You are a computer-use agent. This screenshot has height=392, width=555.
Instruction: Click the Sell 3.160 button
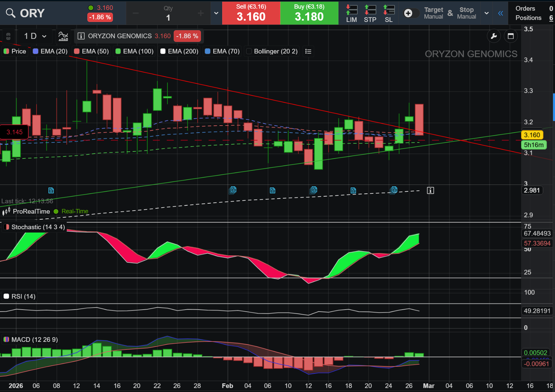251,13
